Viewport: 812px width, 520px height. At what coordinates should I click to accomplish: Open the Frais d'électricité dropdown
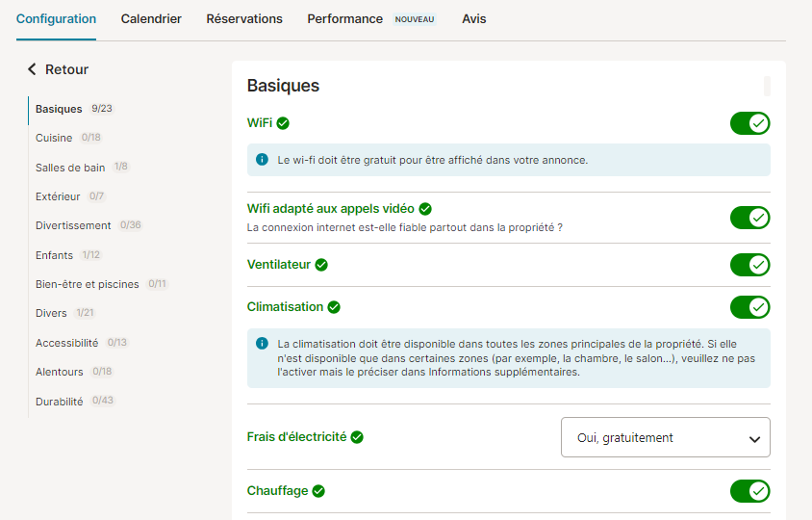[x=666, y=437]
